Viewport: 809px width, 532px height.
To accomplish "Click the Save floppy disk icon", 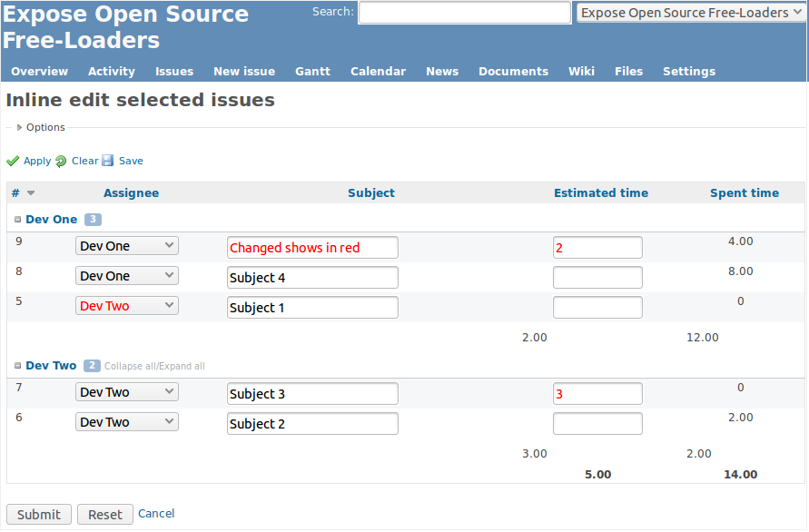I will pyautogui.click(x=107, y=161).
